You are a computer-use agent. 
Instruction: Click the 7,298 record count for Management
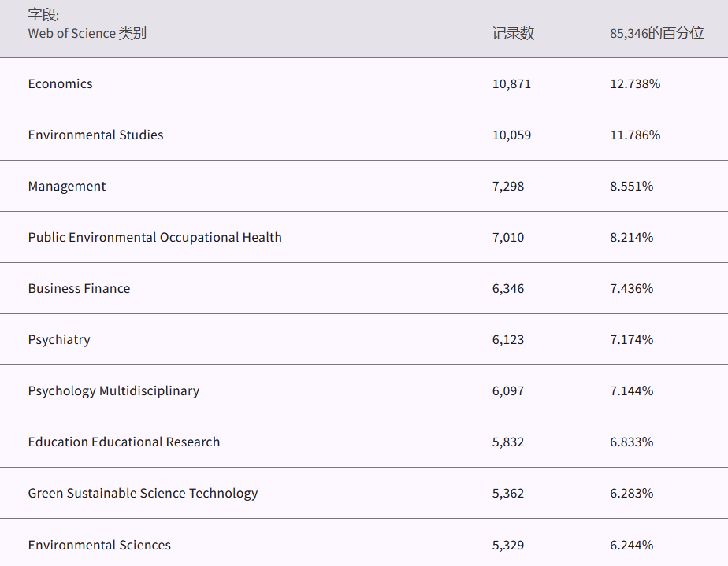508,186
